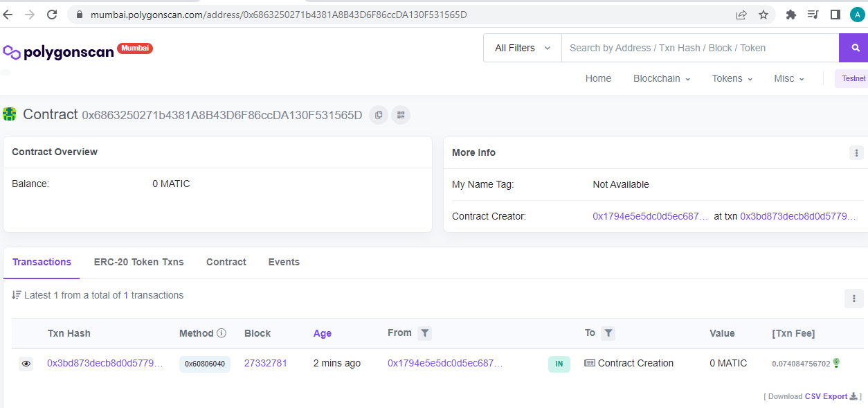Viewport: 868px width, 408px height.
Task: Go back with browser back arrow
Action: click(8, 14)
